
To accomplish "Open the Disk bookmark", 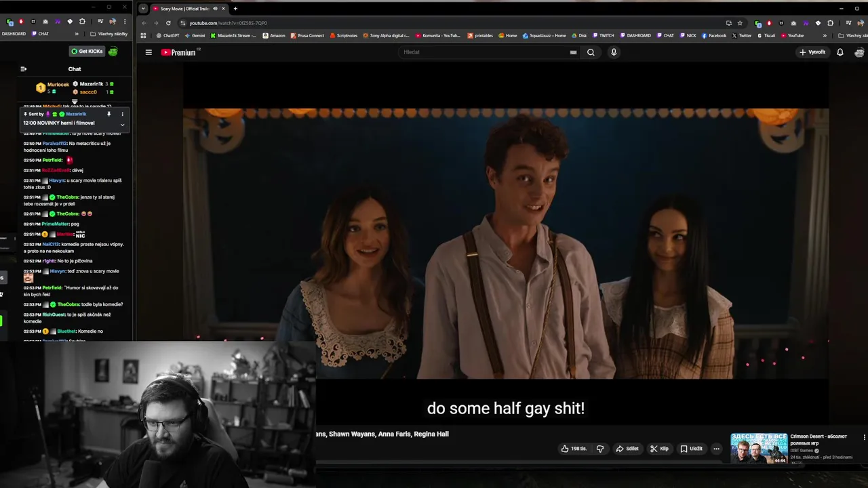I will pyautogui.click(x=579, y=35).
